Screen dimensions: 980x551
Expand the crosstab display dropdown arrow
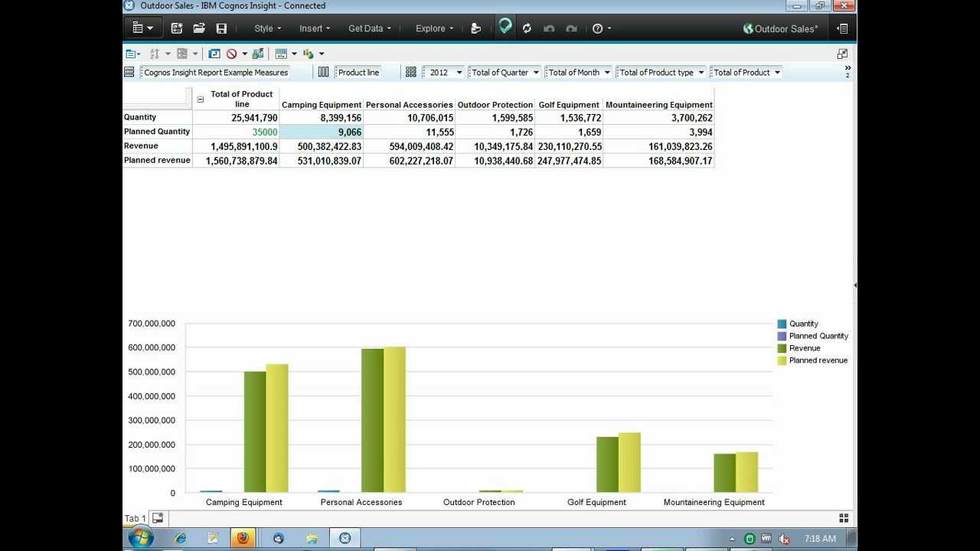(294, 54)
